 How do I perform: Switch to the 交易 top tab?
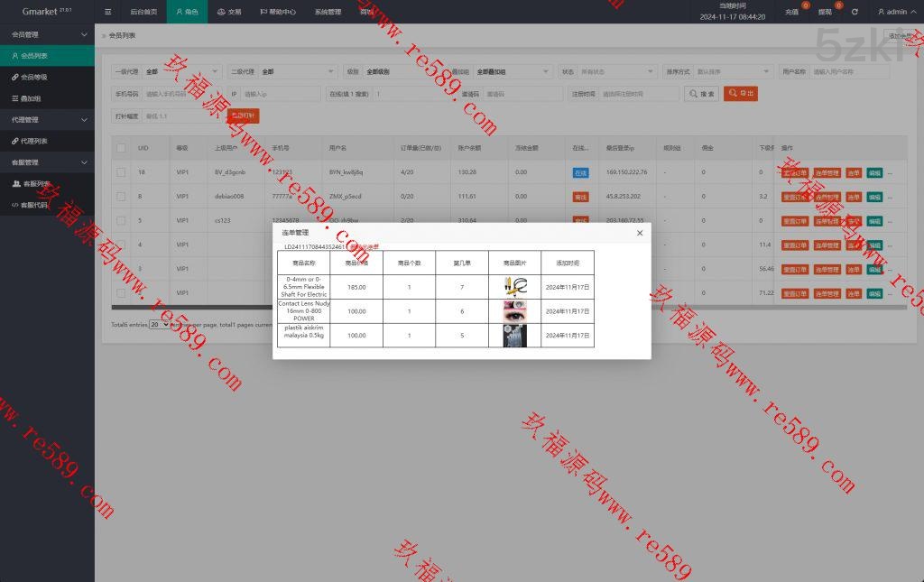coord(229,13)
